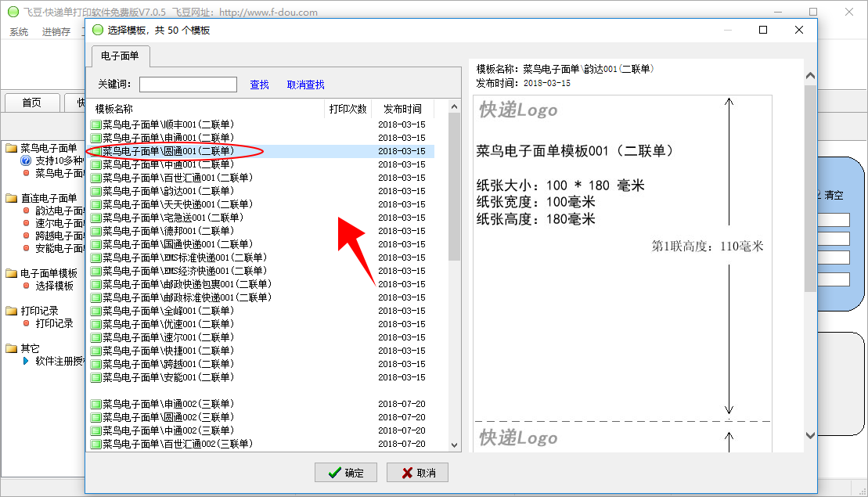Cancel the dialog with the 取消 button
868x497 pixels.
coord(417,473)
